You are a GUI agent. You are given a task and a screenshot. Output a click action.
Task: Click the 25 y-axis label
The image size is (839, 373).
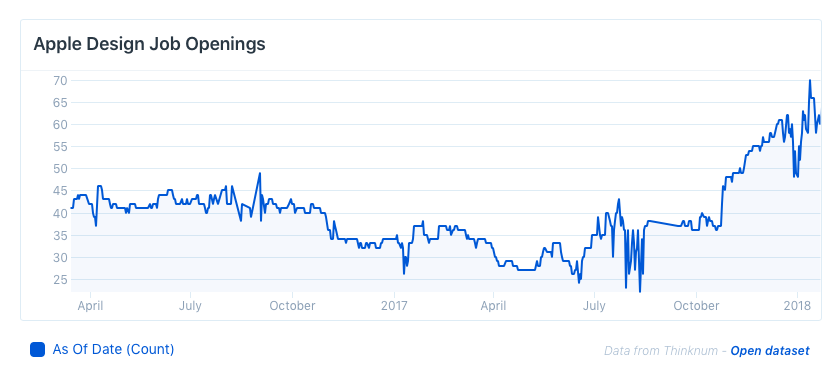(x=60, y=280)
